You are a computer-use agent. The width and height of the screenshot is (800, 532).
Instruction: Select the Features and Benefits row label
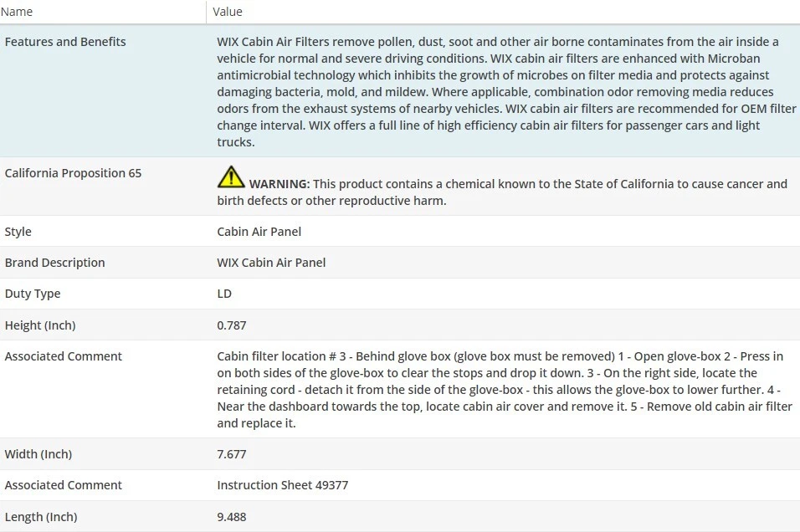coord(65,42)
